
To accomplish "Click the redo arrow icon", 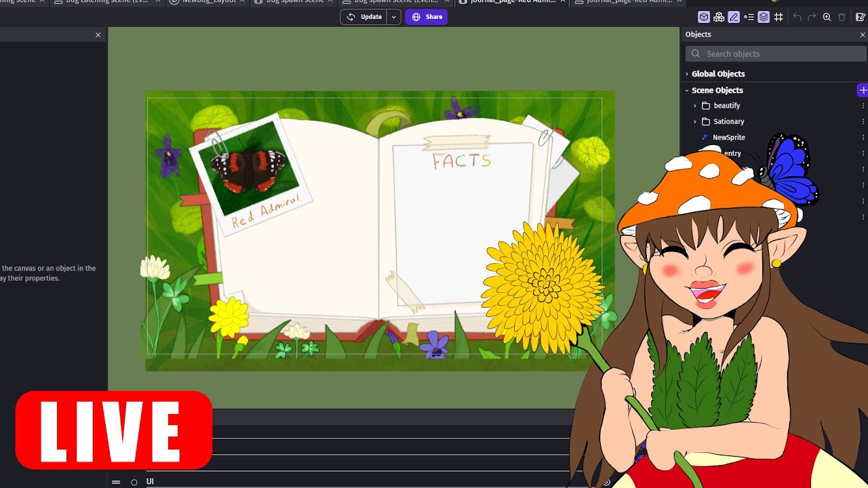I will click(812, 17).
